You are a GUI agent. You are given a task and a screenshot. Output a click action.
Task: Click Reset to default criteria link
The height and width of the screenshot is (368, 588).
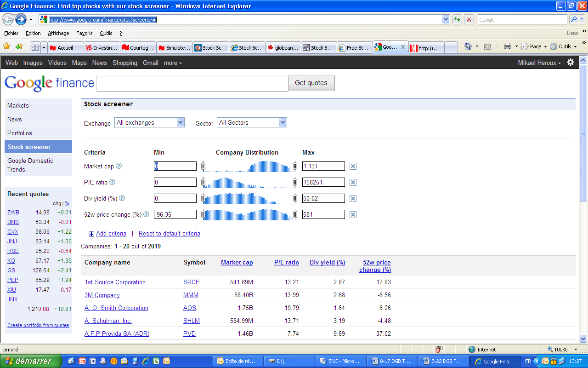pos(170,233)
